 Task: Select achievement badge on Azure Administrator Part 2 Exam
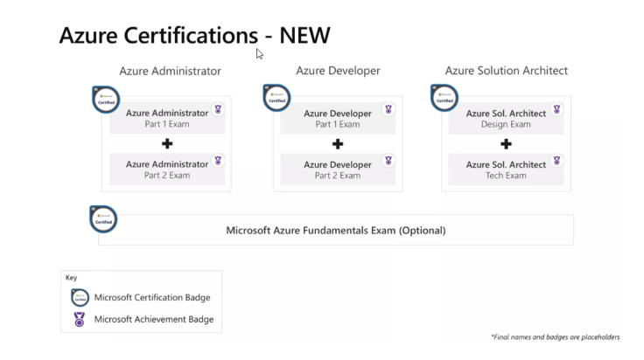218,161
